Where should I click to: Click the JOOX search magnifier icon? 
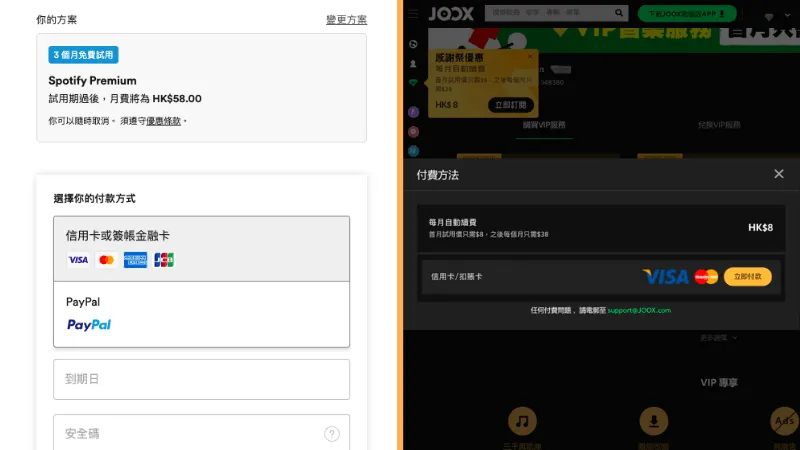(x=619, y=13)
